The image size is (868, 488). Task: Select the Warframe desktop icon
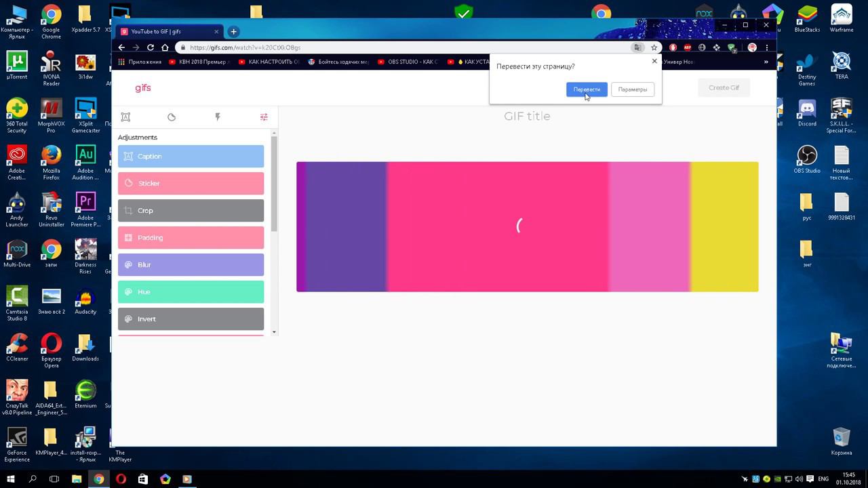[842, 19]
